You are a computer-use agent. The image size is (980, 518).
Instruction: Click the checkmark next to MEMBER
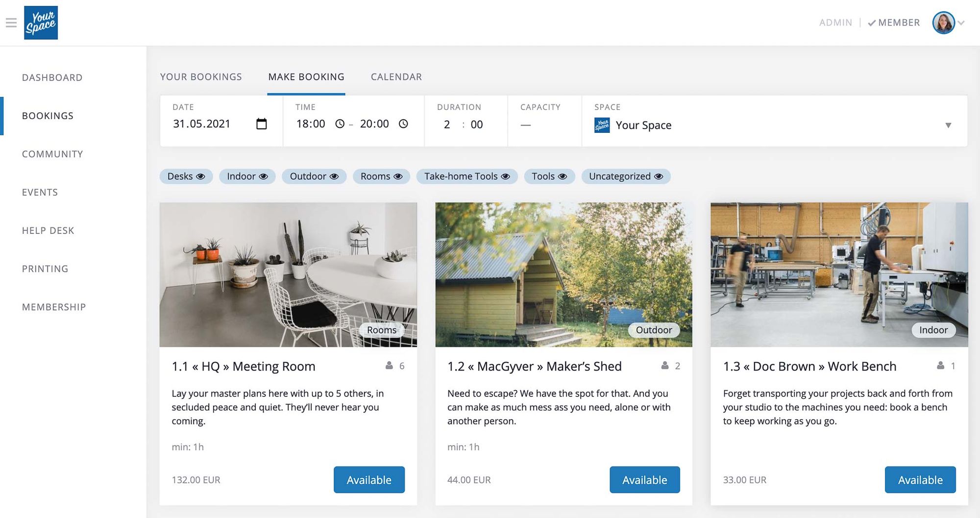pyautogui.click(x=872, y=23)
